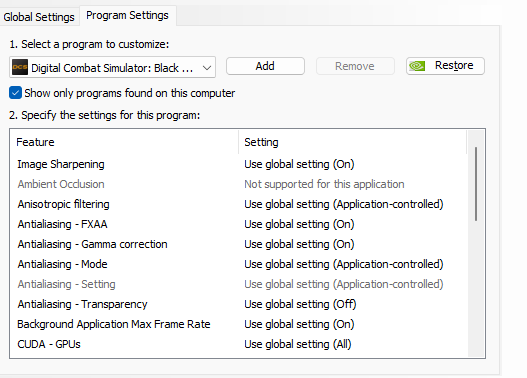
Task: Open the Antialiasing - Mode setting value
Action: coord(344,264)
